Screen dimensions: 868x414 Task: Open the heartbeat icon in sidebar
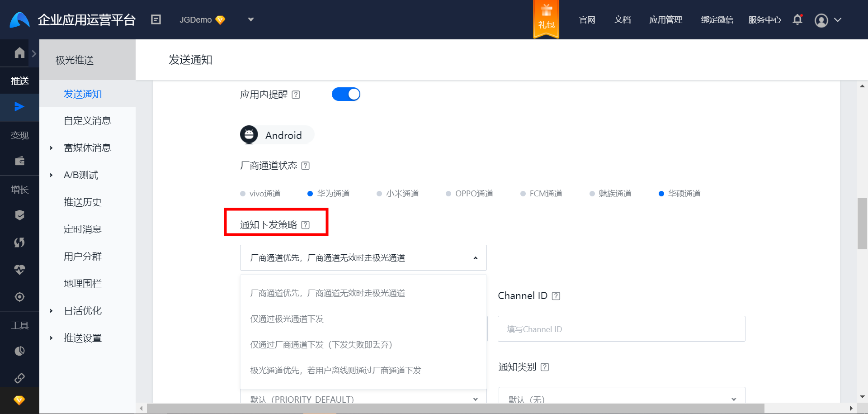(19, 270)
